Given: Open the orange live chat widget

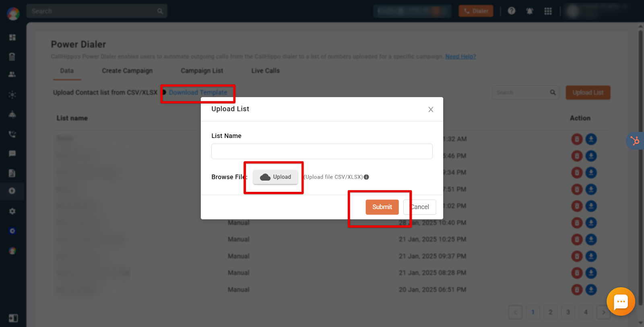Looking at the screenshot, I should 621,301.
